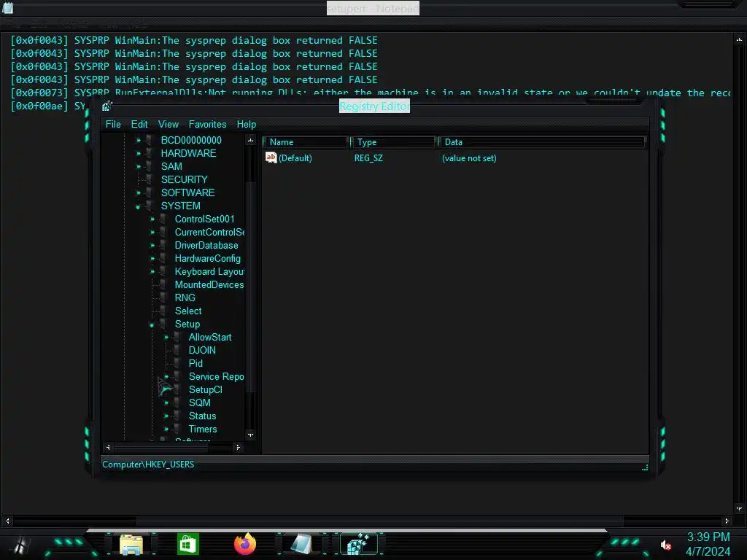Select the SECURITY registry key
747x560 pixels.
click(184, 179)
